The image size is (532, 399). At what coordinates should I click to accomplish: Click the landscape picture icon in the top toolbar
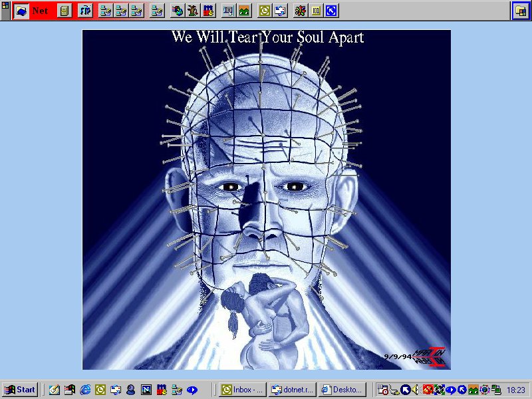[244, 11]
